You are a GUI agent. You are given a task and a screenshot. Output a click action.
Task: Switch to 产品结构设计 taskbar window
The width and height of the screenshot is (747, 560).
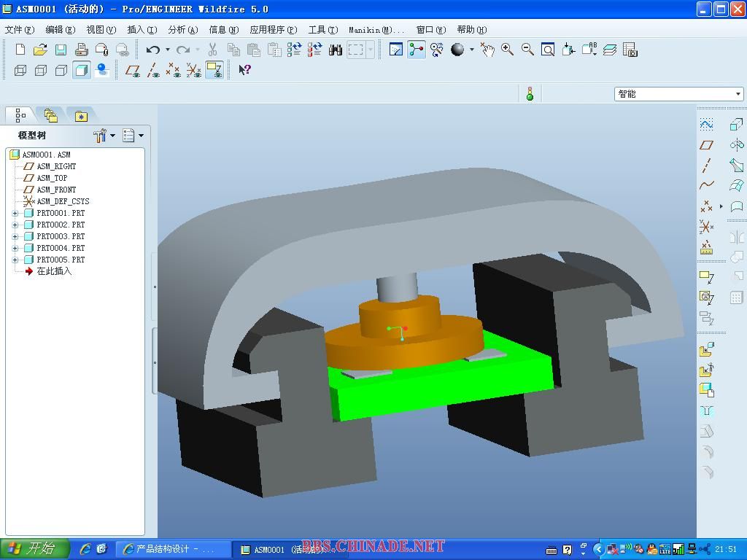(x=174, y=550)
